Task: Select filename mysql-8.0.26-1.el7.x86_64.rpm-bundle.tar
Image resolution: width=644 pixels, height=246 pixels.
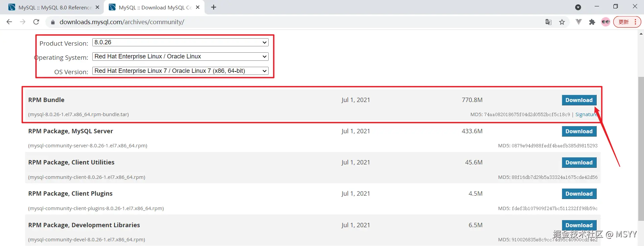Action: pyautogui.click(x=78, y=114)
